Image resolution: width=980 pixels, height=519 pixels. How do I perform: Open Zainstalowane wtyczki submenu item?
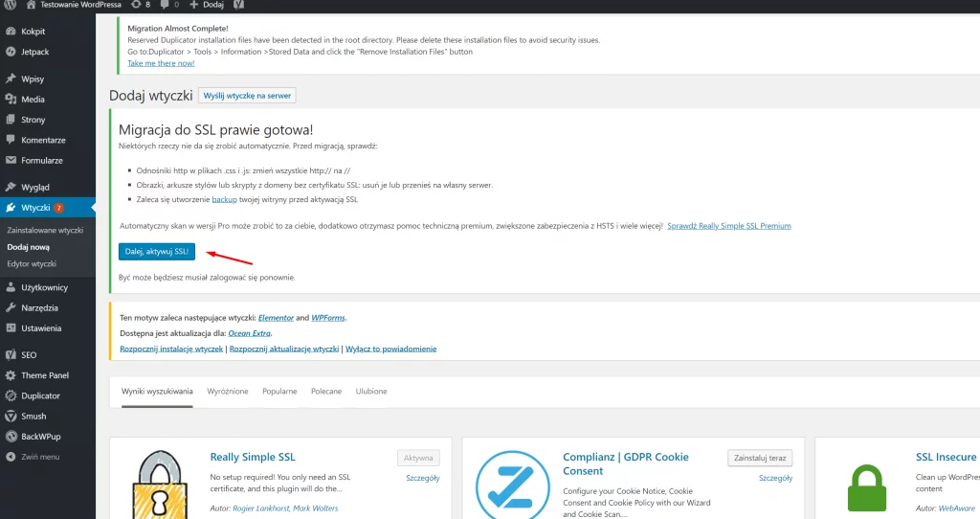click(45, 230)
